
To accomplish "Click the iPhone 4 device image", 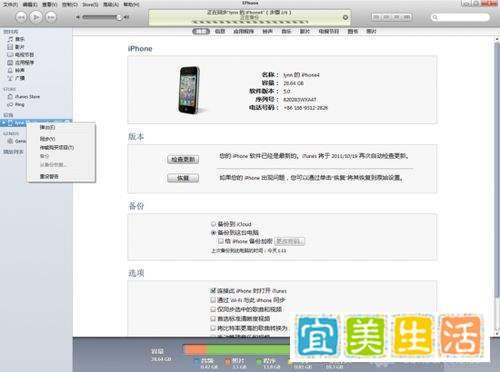I will [189, 90].
